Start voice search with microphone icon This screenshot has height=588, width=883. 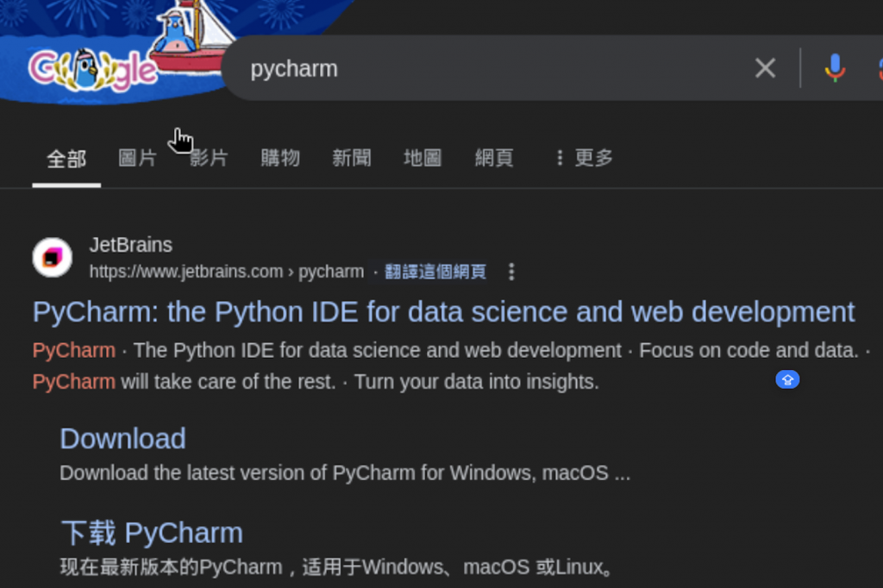835,68
